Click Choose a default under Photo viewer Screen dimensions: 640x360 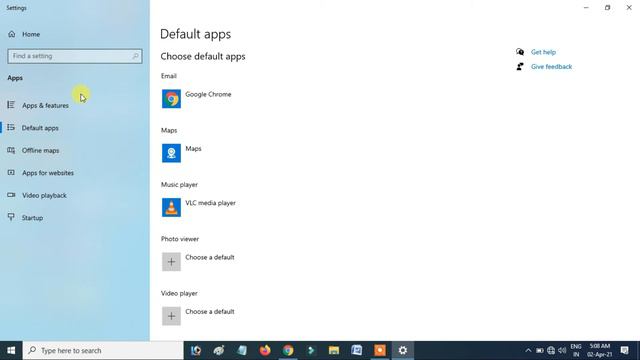(210, 257)
